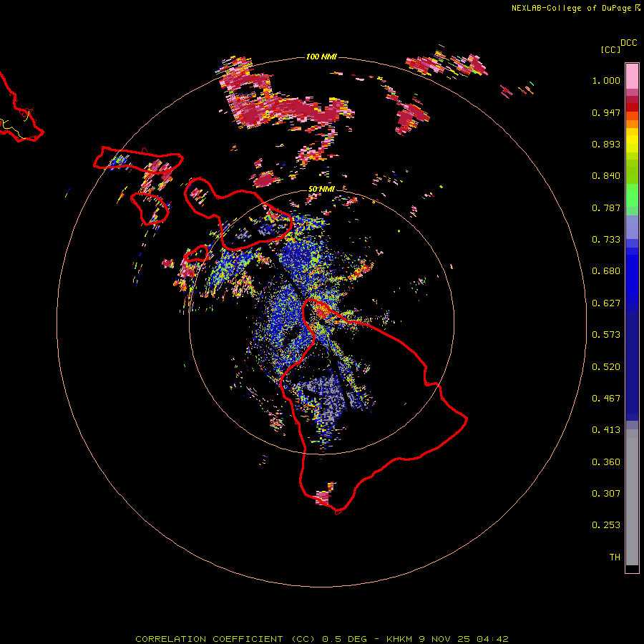
Task: Click the 0.947 color scale value
Action: click(x=606, y=112)
